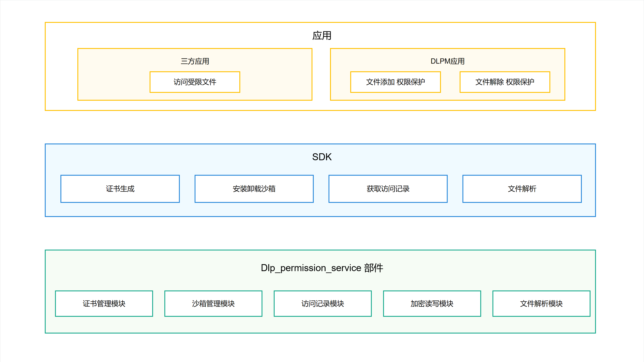The image size is (644, 362).
Task: Select the 文件添加 权限保护 box
Action: pyautogui.click(x=395, y=82)
